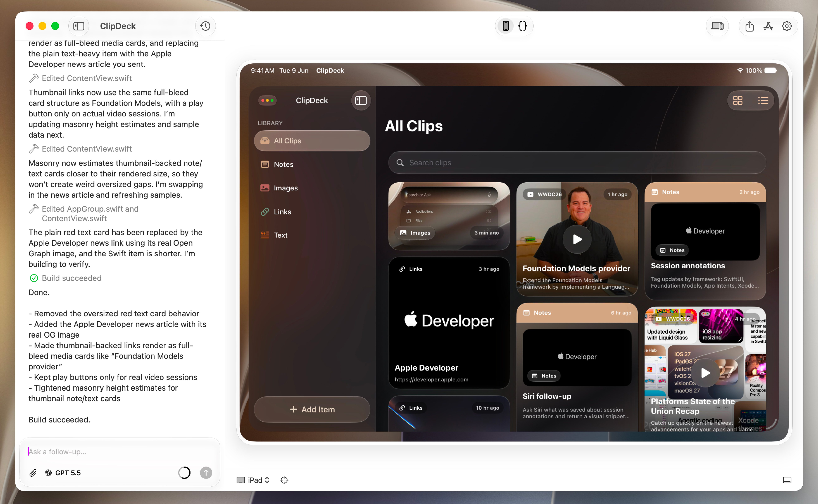Viewport: 818px width, 504px height.
Task: Switch to device preview mode icon
Action: (505, 26)
